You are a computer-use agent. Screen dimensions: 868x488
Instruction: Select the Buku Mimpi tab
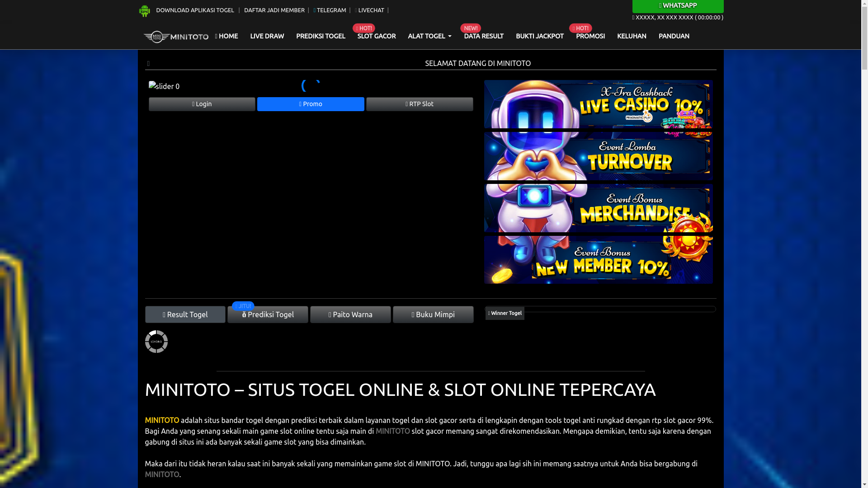[434, 314]
